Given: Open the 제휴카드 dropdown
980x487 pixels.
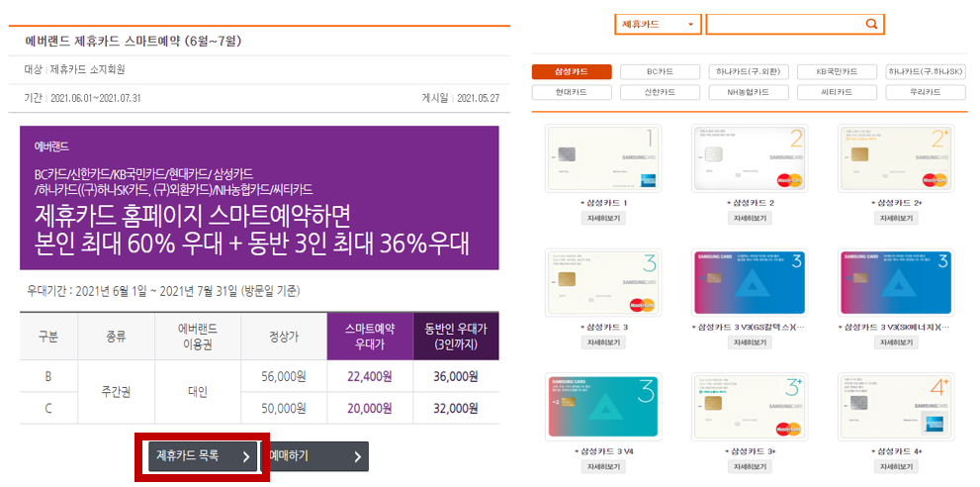Looking at the screenshot, I should pyautogui.click(x=659, y=25).
